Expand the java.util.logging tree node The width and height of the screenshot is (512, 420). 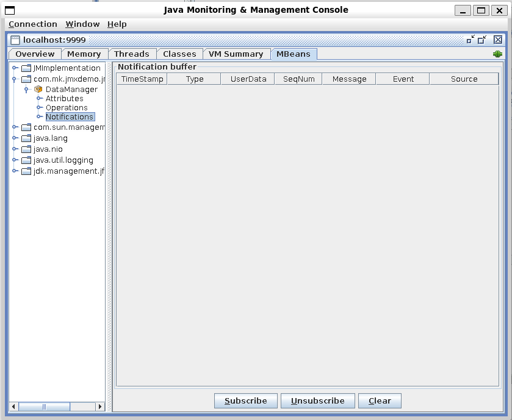click(15, 160)
